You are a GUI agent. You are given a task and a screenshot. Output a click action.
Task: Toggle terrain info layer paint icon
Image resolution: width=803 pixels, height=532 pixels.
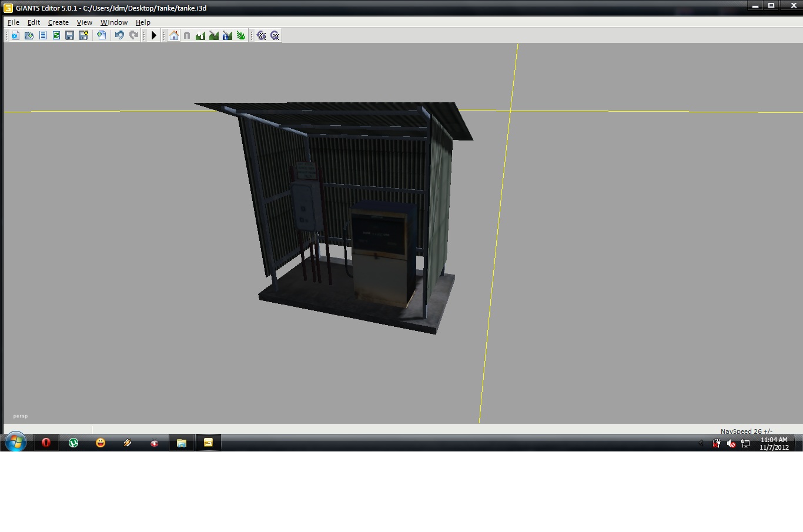tap(227, 35)
